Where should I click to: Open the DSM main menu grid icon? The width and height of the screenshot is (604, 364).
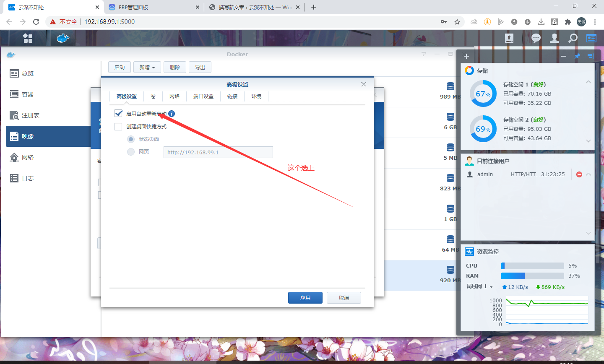[x=28, y=38]
